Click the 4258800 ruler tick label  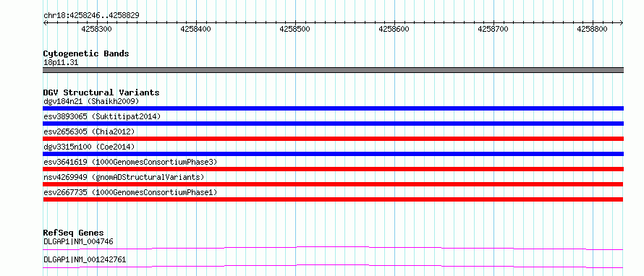pos(593,29)
